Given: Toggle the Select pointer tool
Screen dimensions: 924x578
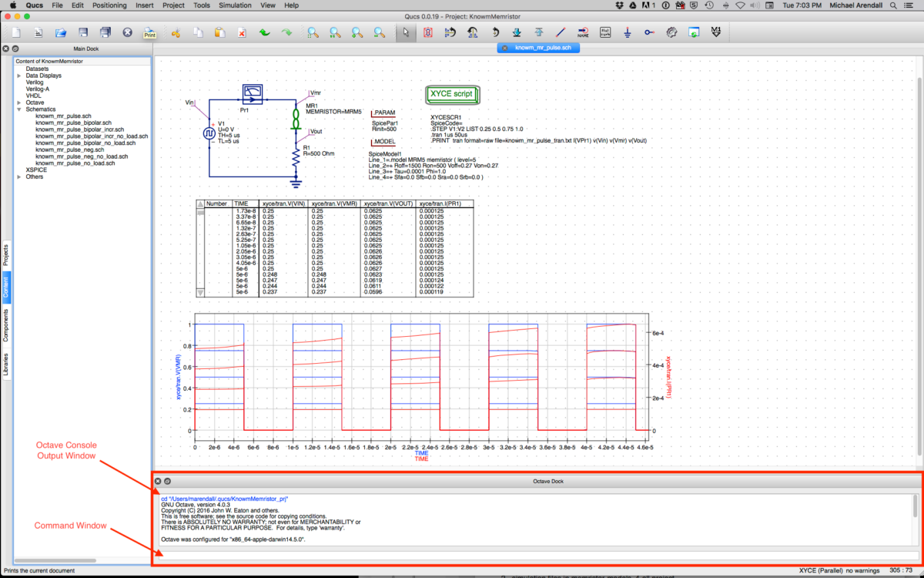Looking at the screenshot, I should click(x=406, y=33).
